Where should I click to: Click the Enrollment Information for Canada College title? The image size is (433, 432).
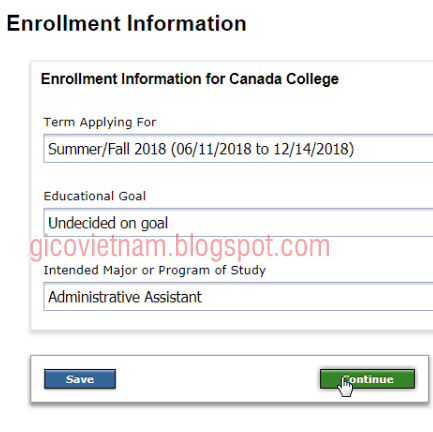click(190, 79)
